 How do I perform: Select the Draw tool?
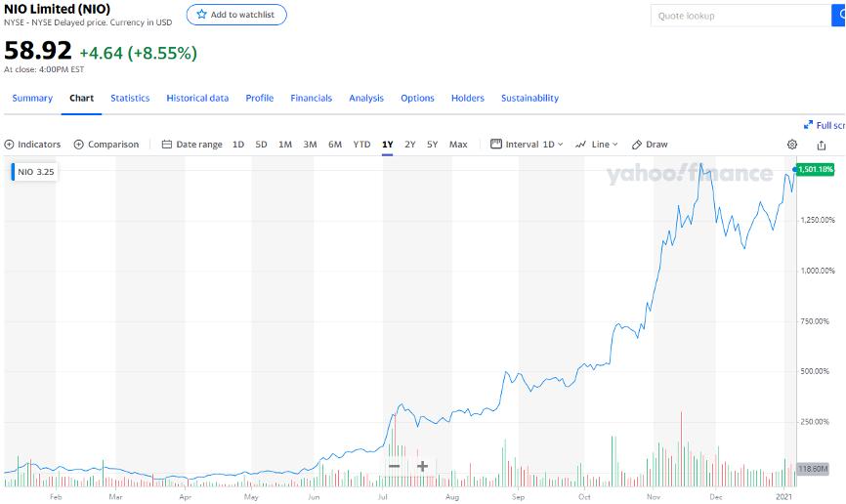click(x=650, y=145)
